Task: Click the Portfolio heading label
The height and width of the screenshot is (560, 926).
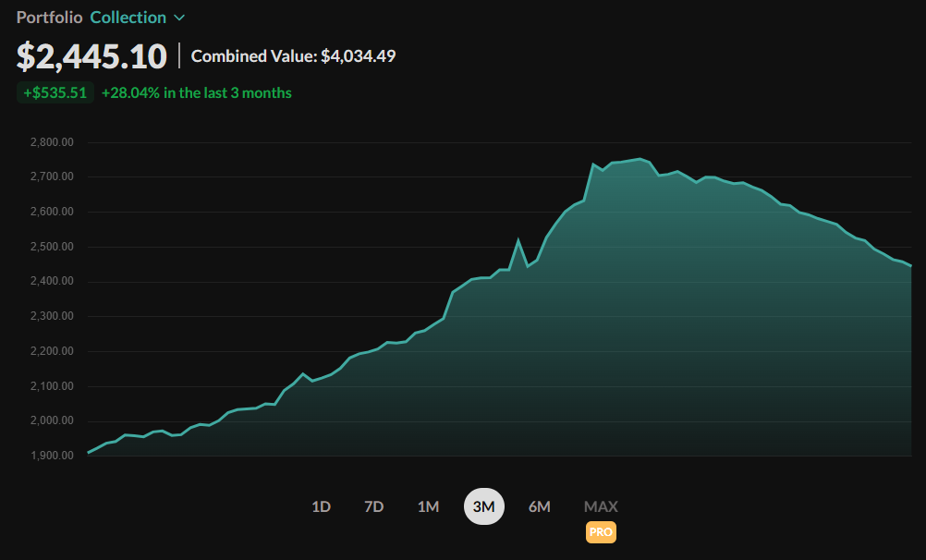Action: pos(49,18)
